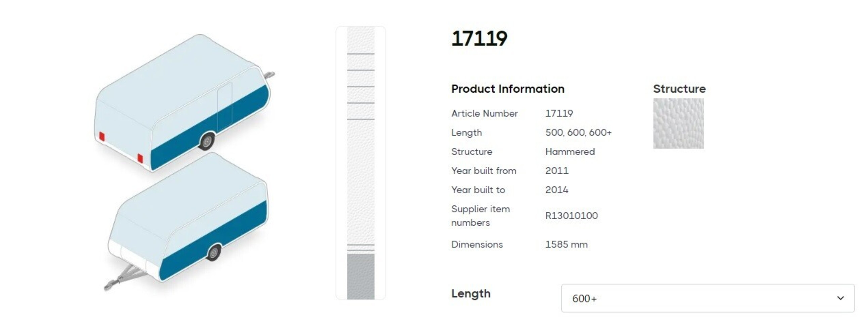Image resolution: width=868 pixels, height=322 pixels.
Task: Click the wheel of the upper caravan
Action: coord(207,141)
